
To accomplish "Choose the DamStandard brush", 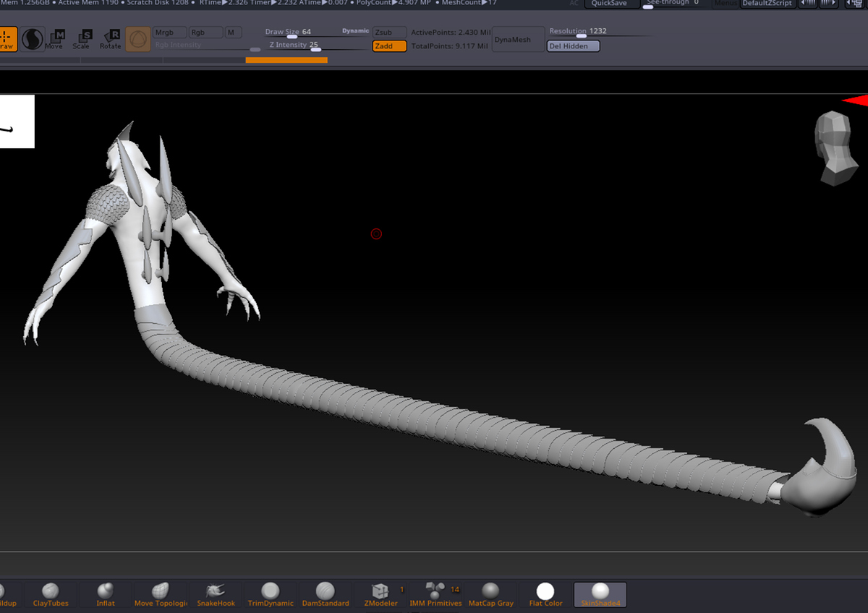I will tap(325, 594).
